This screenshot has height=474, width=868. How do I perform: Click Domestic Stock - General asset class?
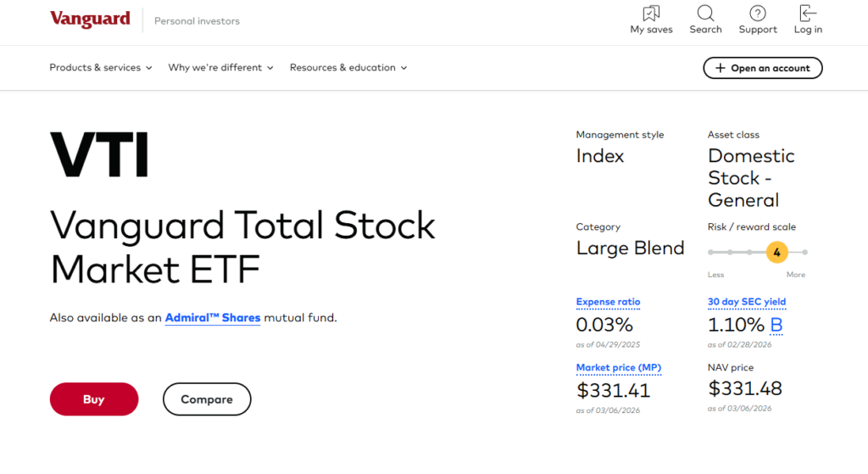751,178
